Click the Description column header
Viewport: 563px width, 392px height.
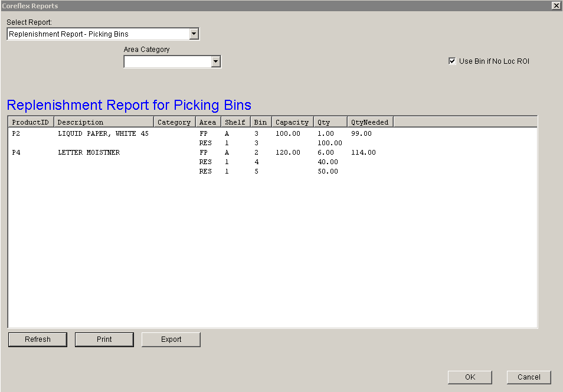[104, 122]
